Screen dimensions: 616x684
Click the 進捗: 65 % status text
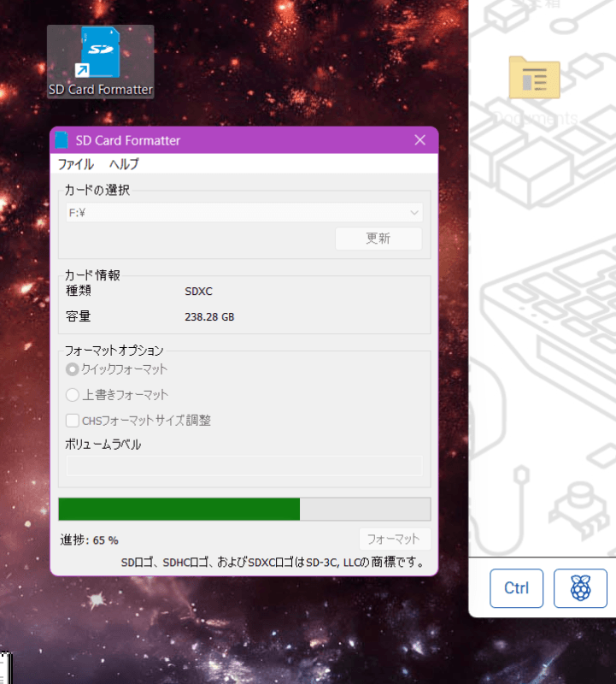tap(90, 540)
